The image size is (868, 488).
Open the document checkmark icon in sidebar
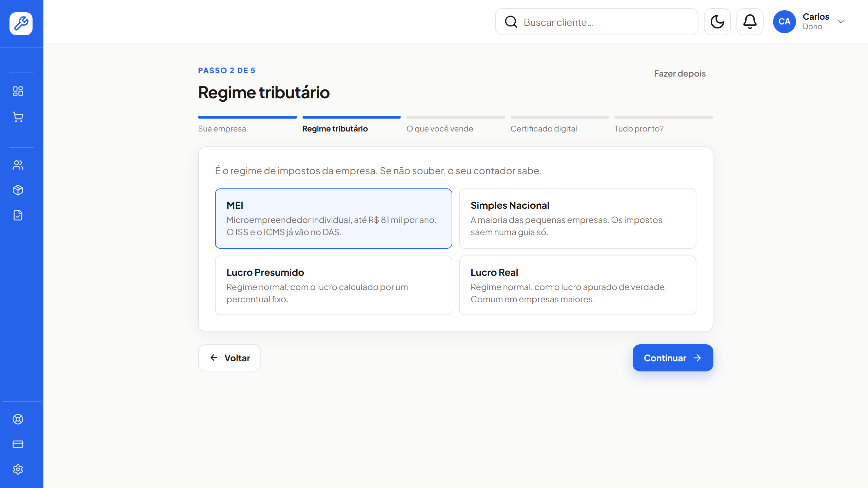pyautogui.click(x=18, y=215)
